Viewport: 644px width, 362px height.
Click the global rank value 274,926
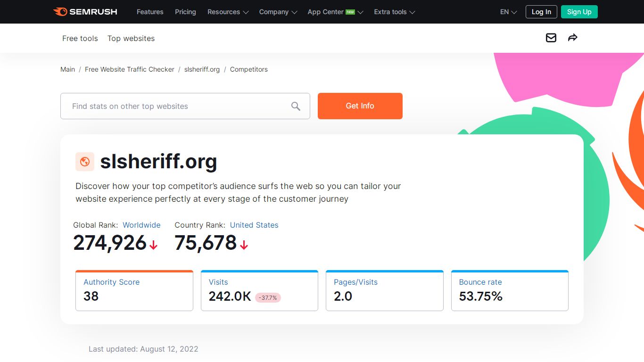pos(110,243)
